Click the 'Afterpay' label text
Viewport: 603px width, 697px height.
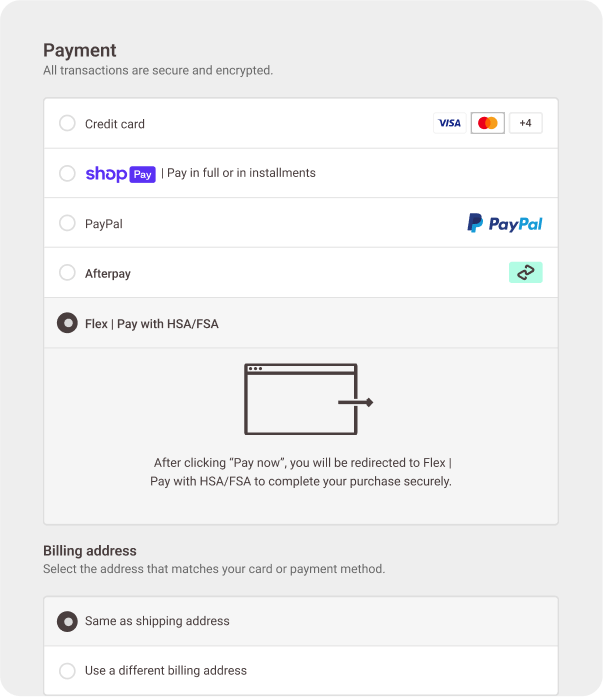108,273
